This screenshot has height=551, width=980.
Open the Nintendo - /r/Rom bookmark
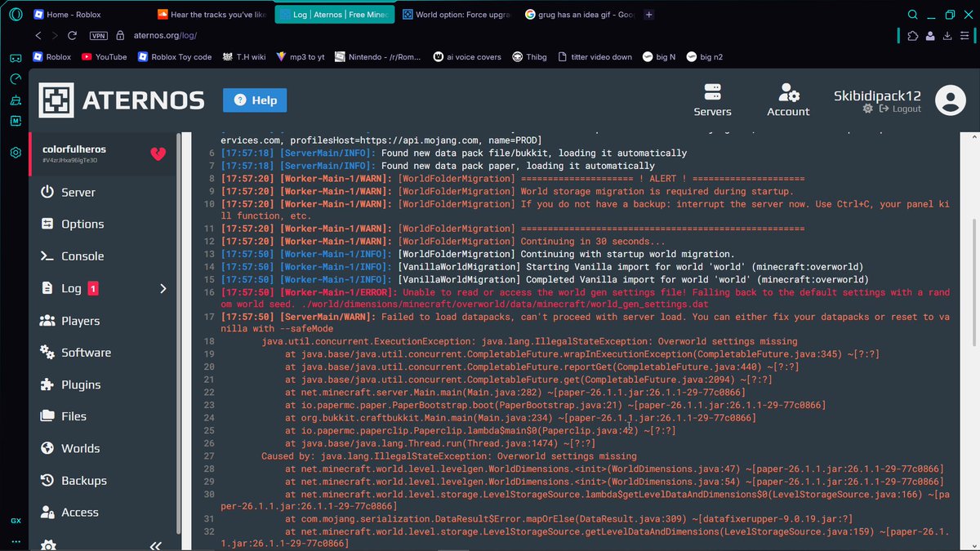point(379,57)
